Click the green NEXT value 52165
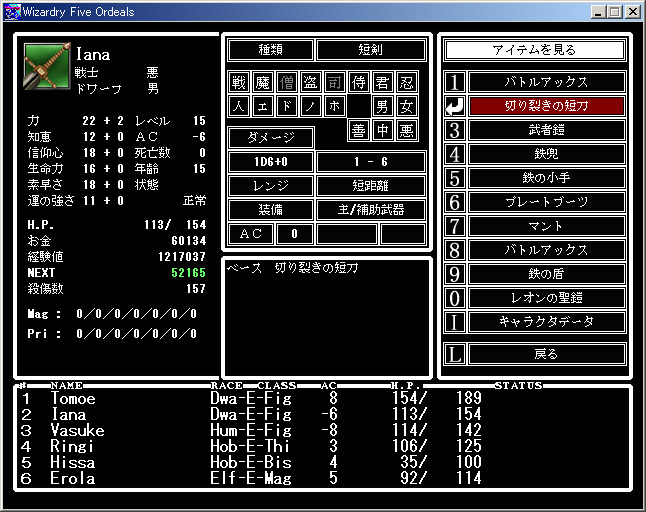 (x=188, y=273)
